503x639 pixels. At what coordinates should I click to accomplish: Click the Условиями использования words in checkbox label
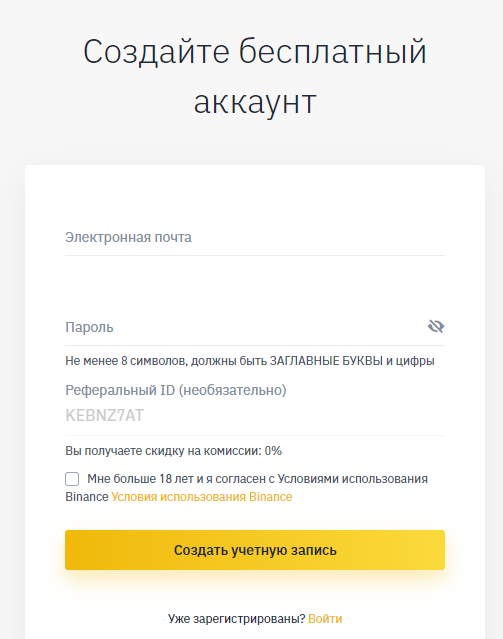353,479
